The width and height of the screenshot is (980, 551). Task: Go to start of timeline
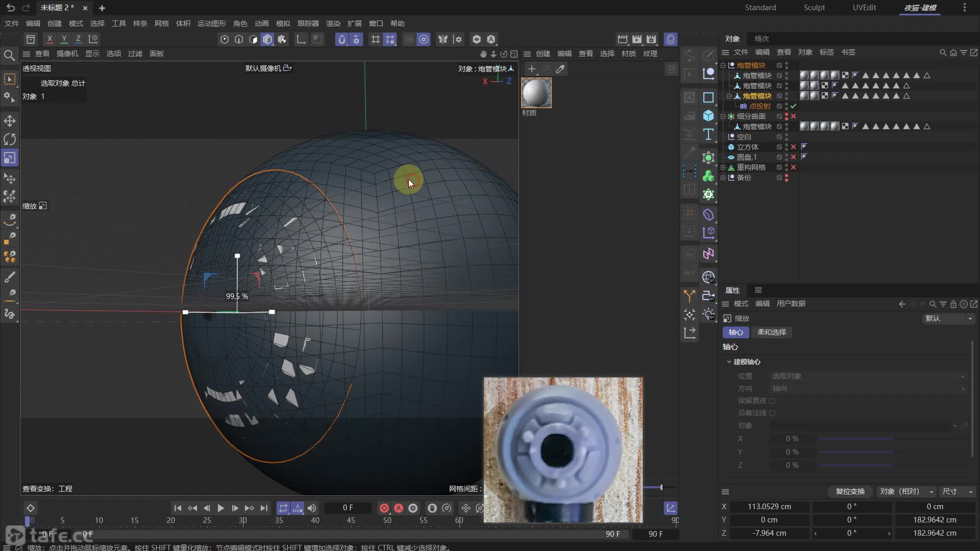pyautogui.click(x=178, y=508)
